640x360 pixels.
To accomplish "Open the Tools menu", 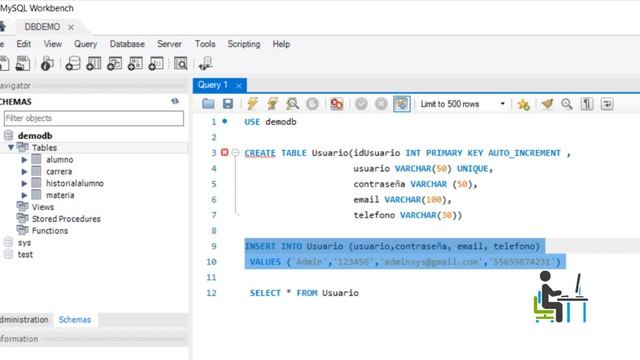I will click(205, 44).
